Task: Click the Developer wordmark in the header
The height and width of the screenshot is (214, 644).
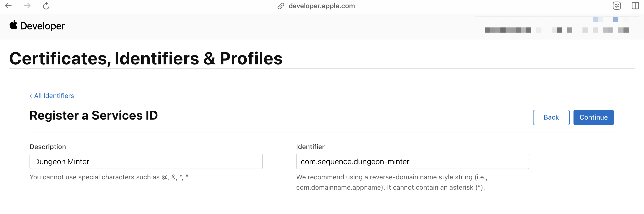Action: pos(42,26)
